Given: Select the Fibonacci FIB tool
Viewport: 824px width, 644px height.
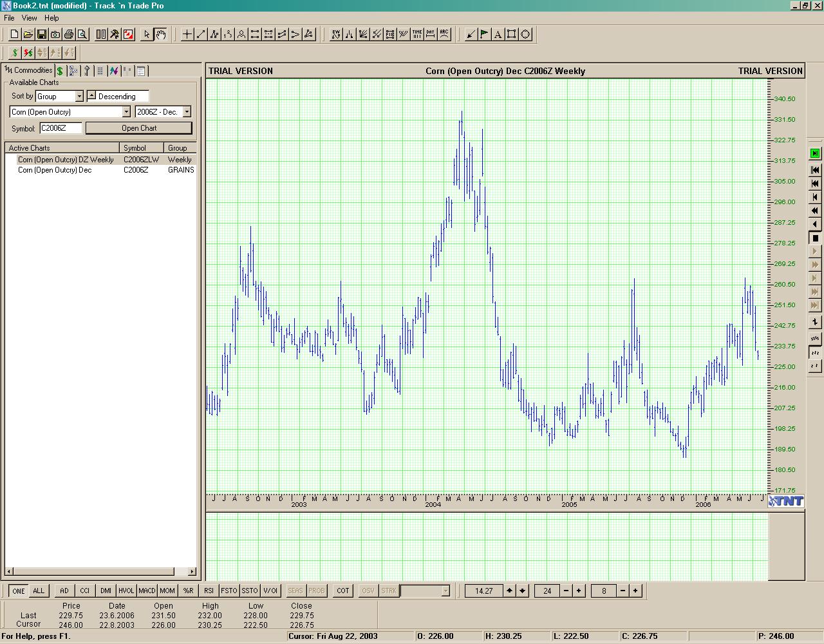Looking at the screenshot, I should point(390,34).
